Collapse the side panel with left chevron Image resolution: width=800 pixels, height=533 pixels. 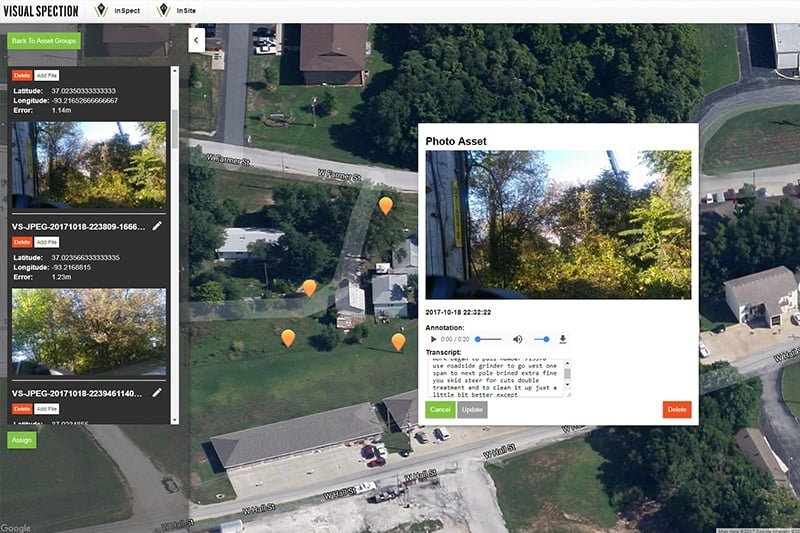196,40
